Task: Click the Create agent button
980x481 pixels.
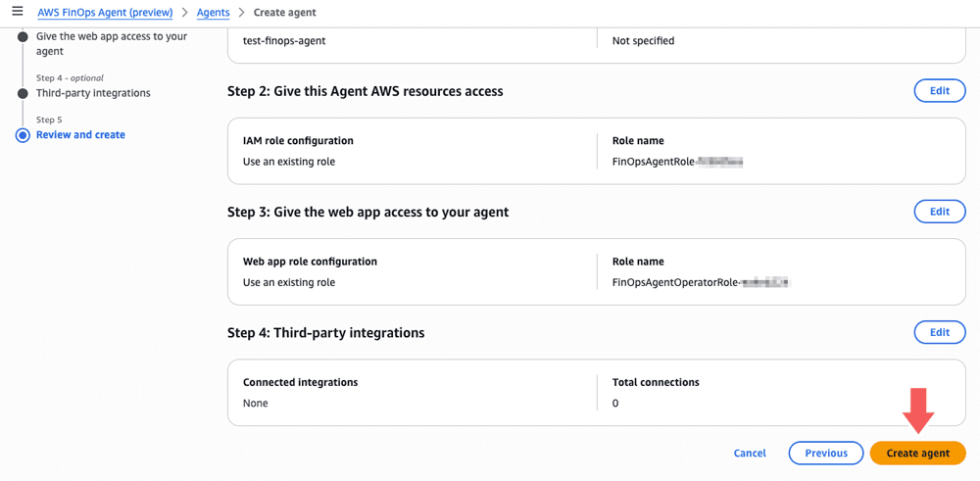Action: [x=917, y=453]
